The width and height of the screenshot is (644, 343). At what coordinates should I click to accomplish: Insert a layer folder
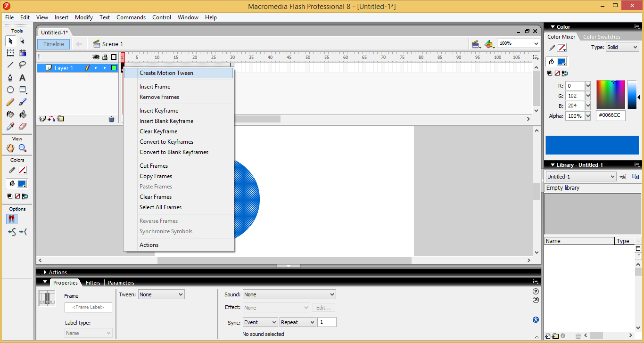(60, 119)
